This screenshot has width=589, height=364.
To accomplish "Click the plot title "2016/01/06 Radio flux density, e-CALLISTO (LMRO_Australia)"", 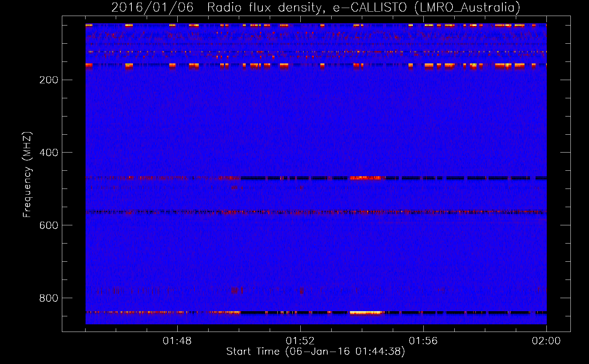I will click(x=316, y=7).
